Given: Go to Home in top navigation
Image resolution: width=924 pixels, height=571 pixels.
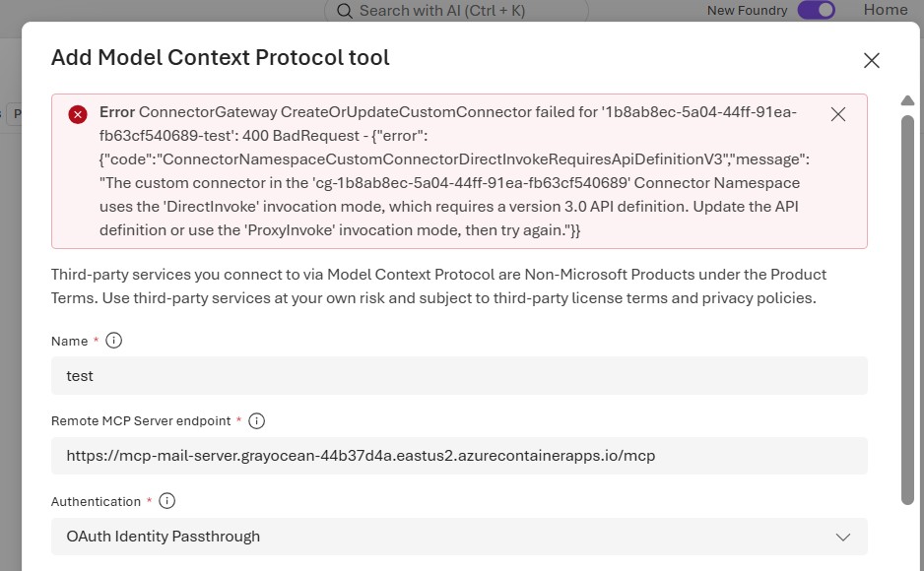Looking at the screenshot, I should click(886, 10).
